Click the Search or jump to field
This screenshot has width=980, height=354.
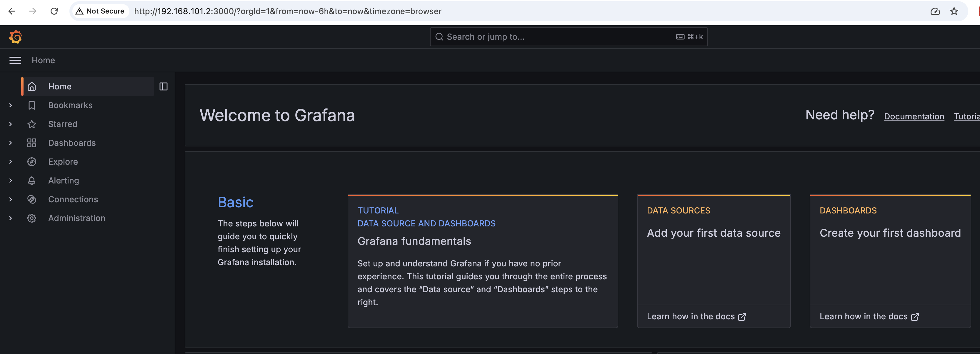[x=568, y=36]
